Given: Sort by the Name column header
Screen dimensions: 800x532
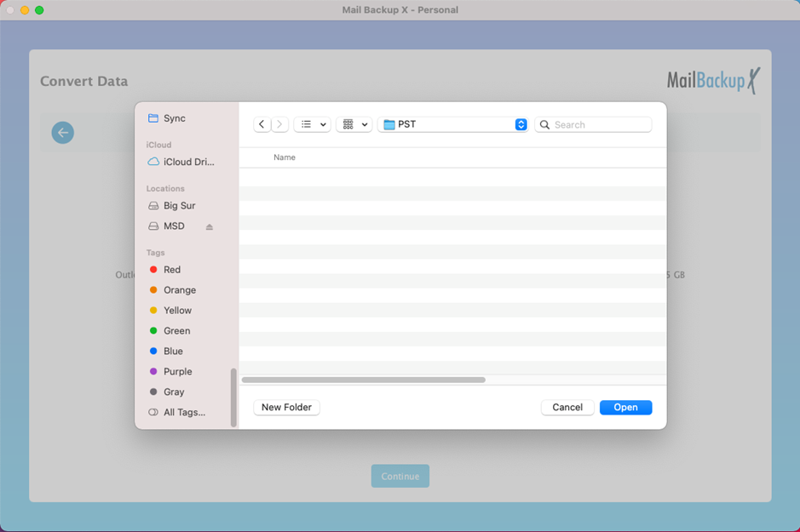Looking at the screenshot, I should point(285,157).
